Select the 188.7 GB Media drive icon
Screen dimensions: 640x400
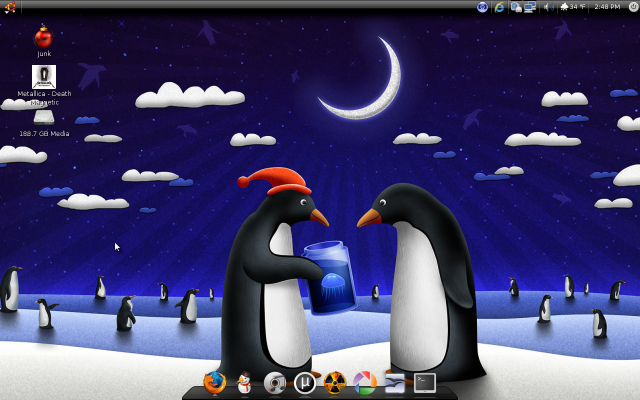44,118
